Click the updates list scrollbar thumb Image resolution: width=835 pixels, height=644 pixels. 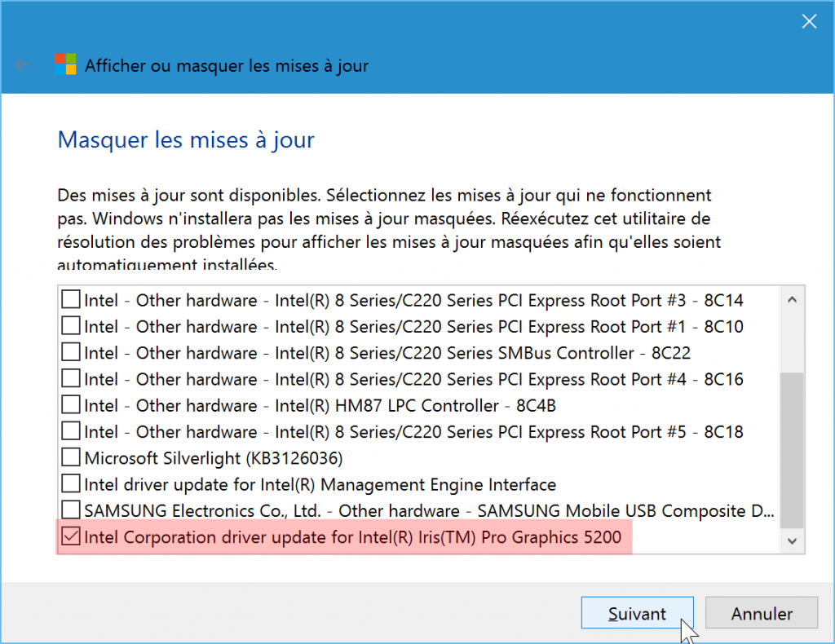pos(792,450)
